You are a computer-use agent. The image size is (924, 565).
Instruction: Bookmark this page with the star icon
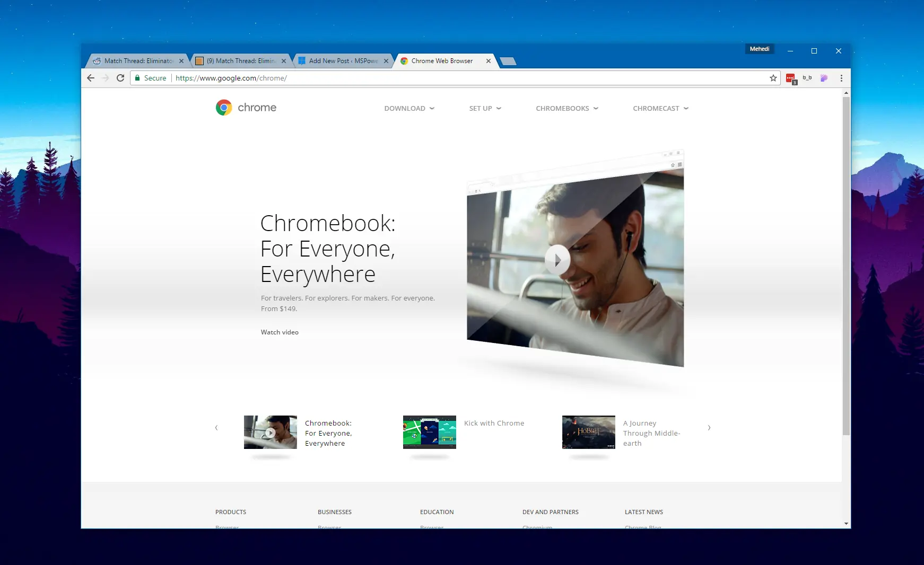773,78
